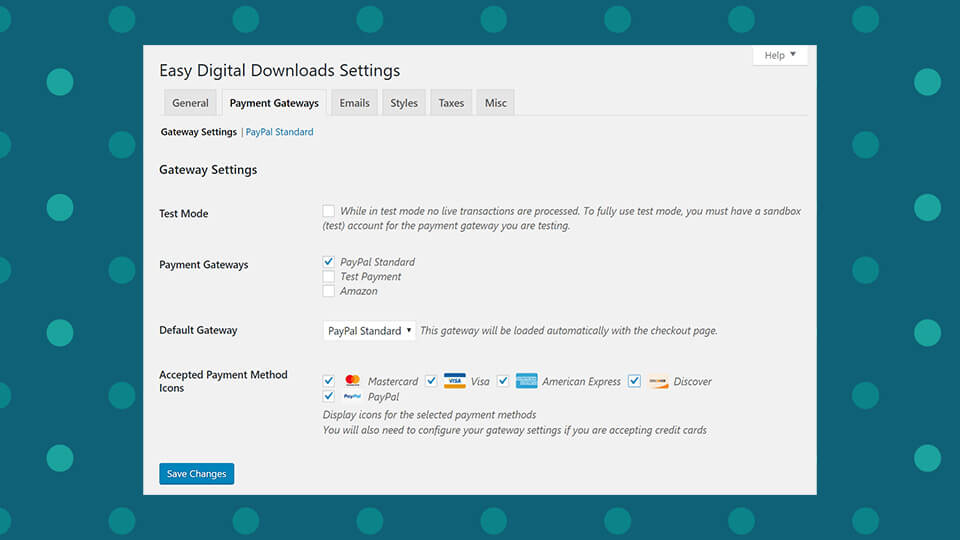Uncheck the American Express icon checkbox

point(503,381)
